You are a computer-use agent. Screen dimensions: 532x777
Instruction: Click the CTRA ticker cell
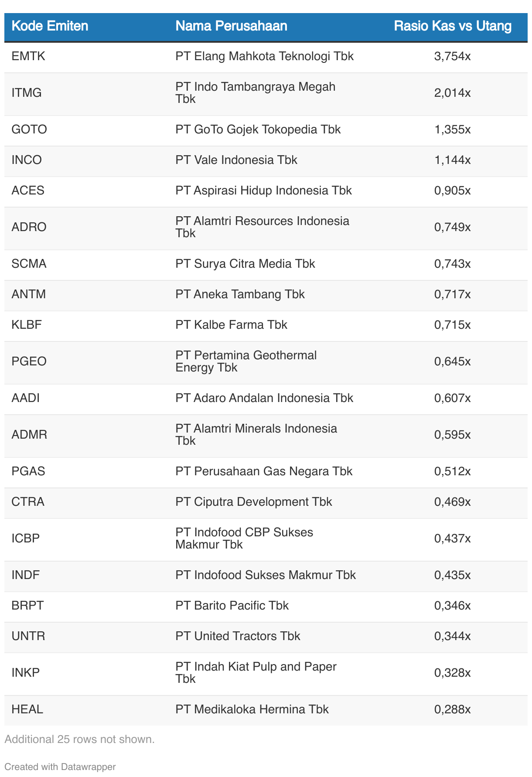28,502
